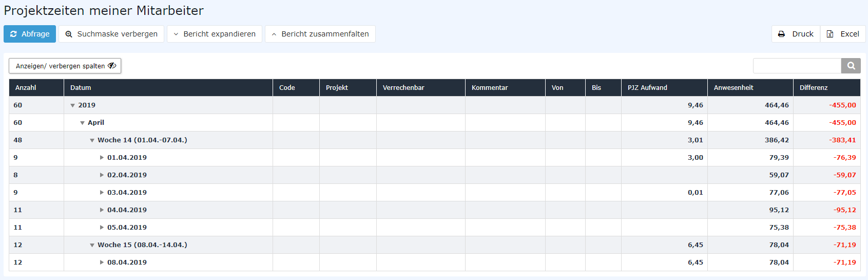Sort by Code column header
This screenshot has height=280, width=868.
point(296,88)
